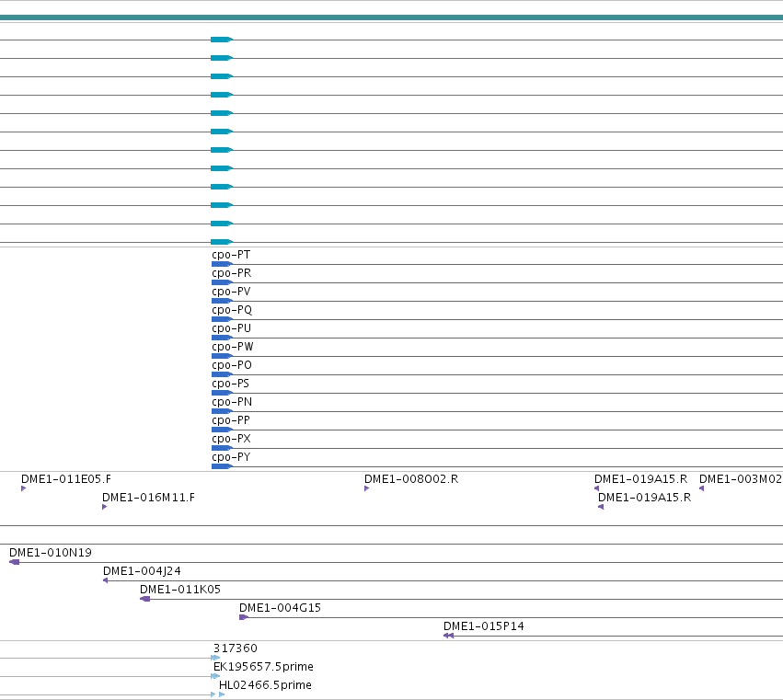The width and height of the screenshot is (783, 700).
Task: Click the blue exon box under cpo-PT
Action: click(222, 264)
